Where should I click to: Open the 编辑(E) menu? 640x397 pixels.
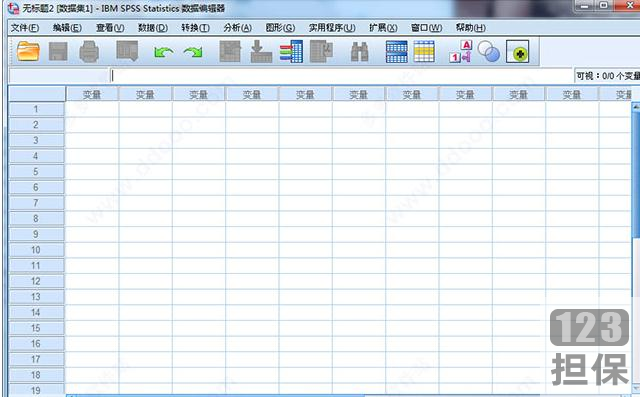tap(67, 28)
